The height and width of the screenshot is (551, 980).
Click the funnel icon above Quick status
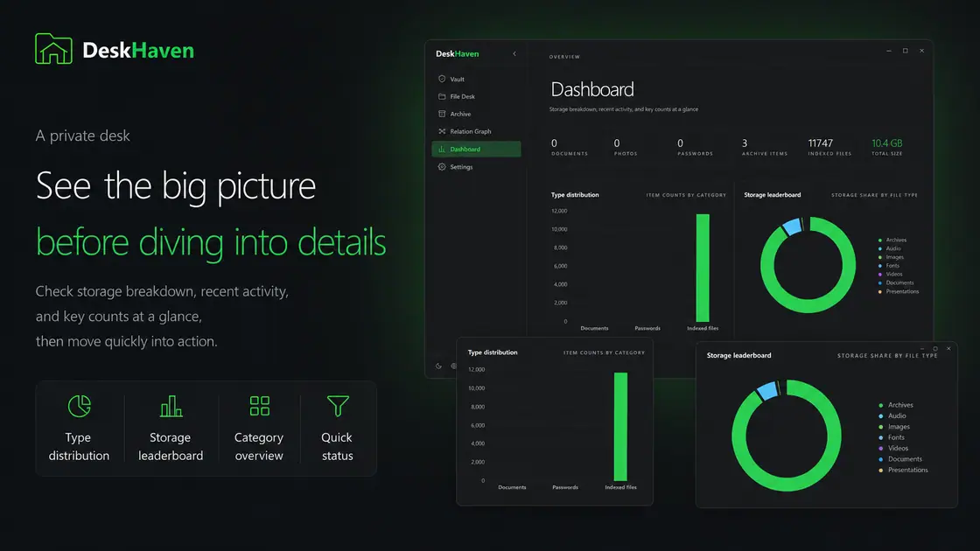pos(338,406)
